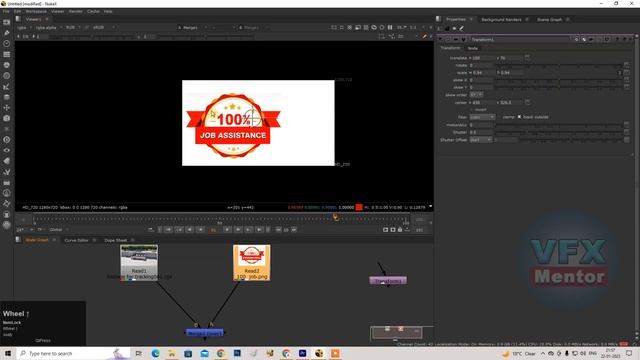
Task: Open the Filter nodes toolbar menu
Action: pyautogui.click(x=7, y=76)
